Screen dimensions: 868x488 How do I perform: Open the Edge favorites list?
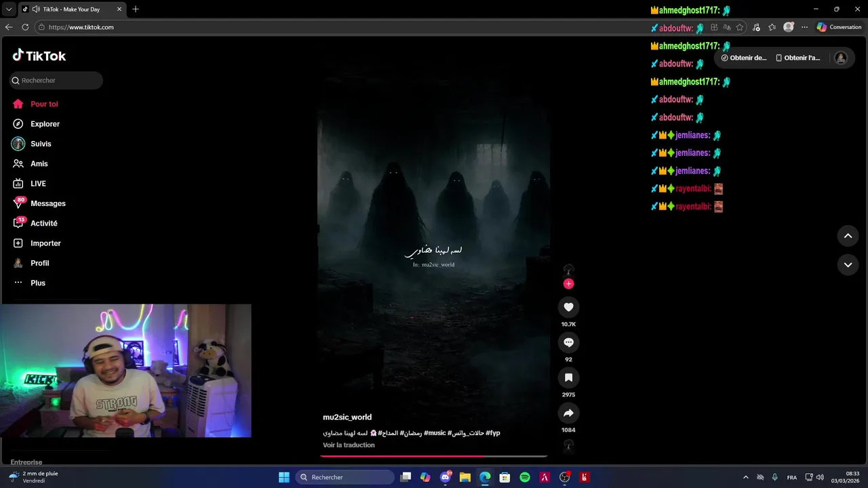[772, 27]
